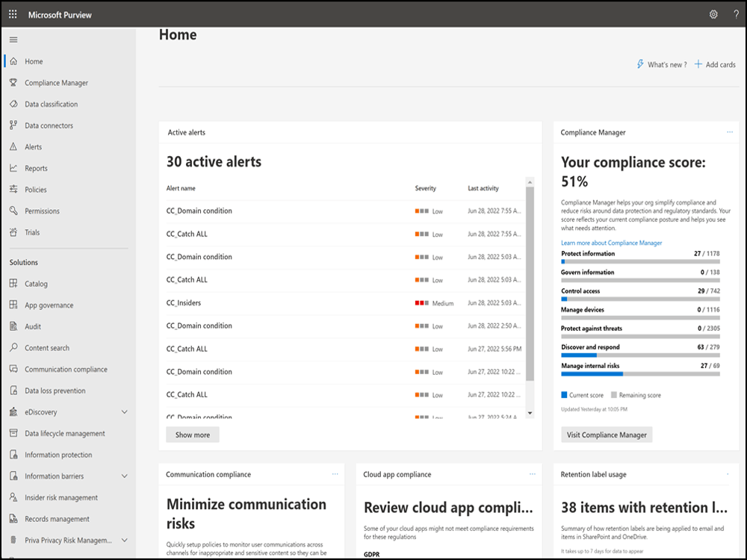Click the Show more button under active alerts
This screenshot has height=560, width=747.
[192, 435]
